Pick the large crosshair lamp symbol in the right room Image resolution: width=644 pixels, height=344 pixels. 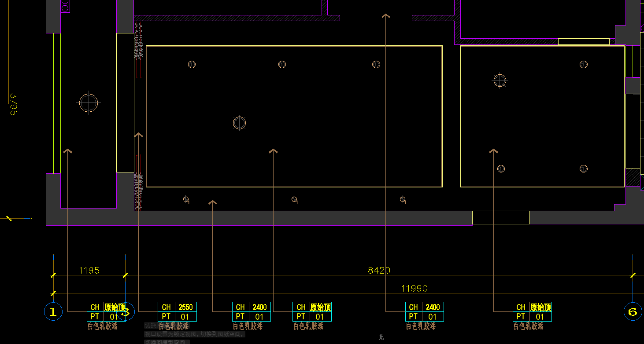[500, 81]
